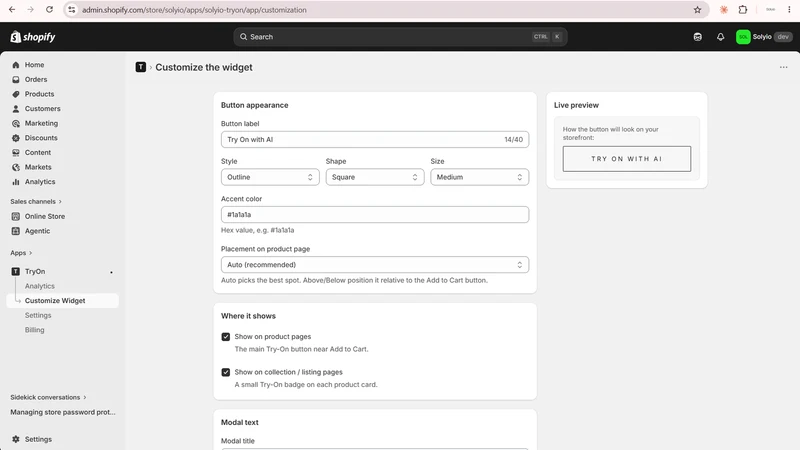Image resolution: width=800 pixels, height=450 pixels.
Task: Bookmark this page with the star icon
Action: click(697, 10)
